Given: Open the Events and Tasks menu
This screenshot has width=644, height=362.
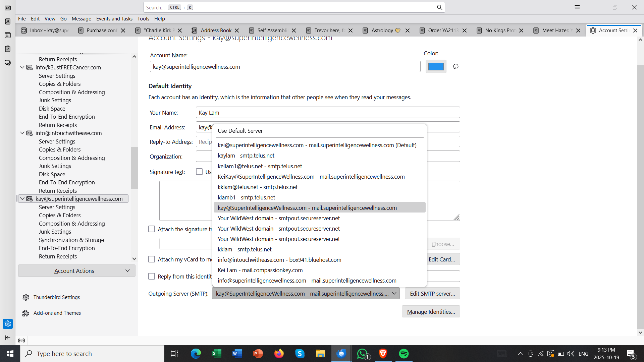Looking at the screenshot, I should (x=114, y=19).
